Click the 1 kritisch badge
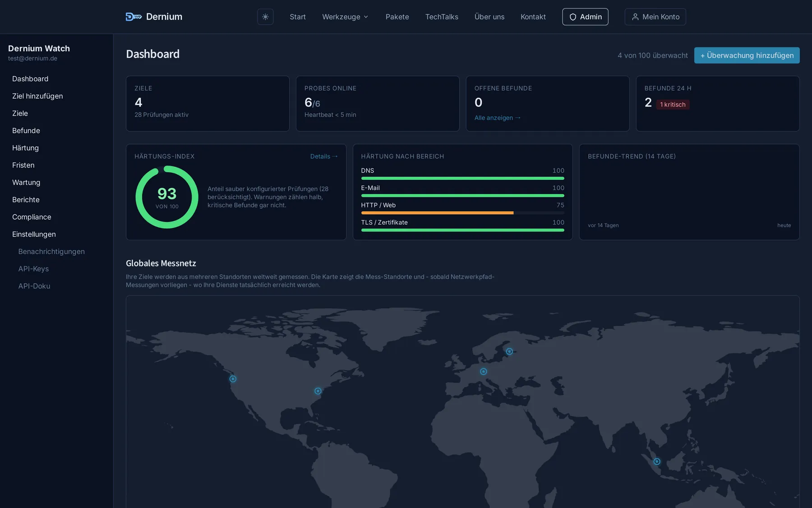 (673, 104)
